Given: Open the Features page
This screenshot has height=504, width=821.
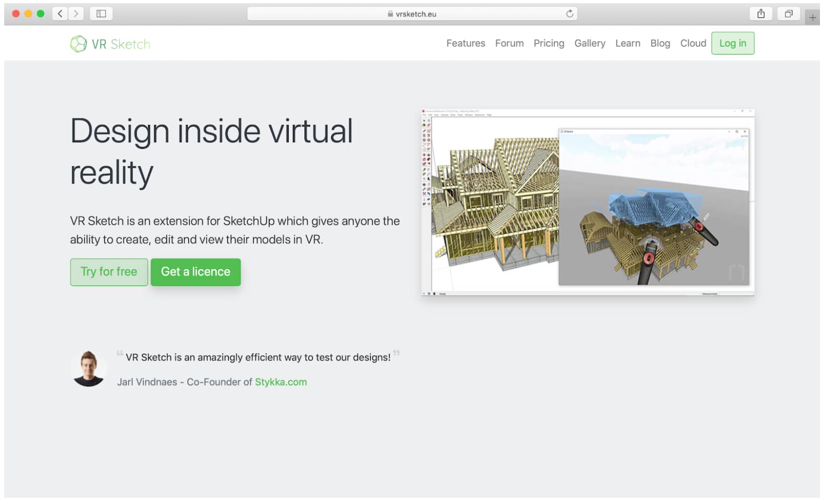Looking at the screenshot, I should coord(465,43).
